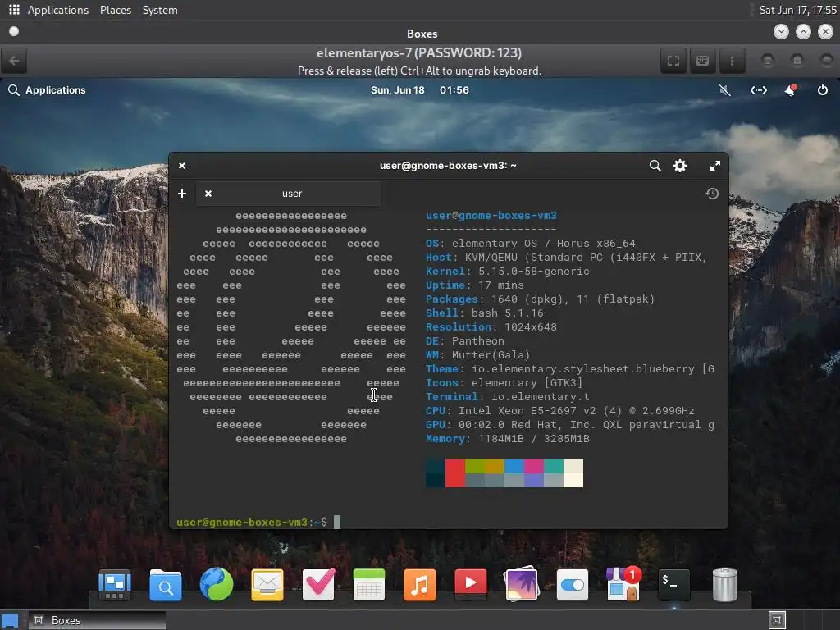Open the muted sound indicator
This screenshot has width=840, height=630.
(725, 90)
